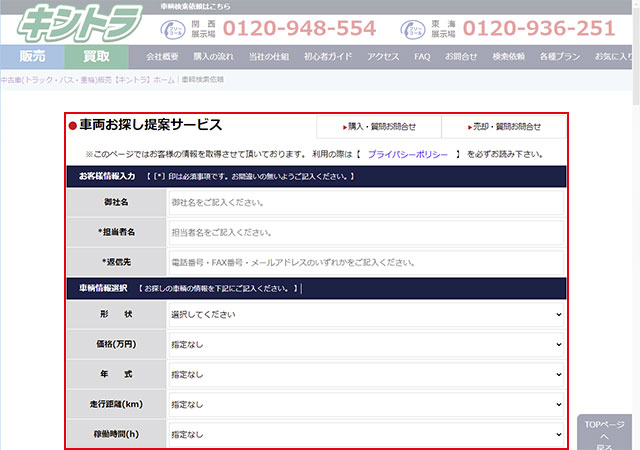Expand the 形状 dropdown

[366, 314]
